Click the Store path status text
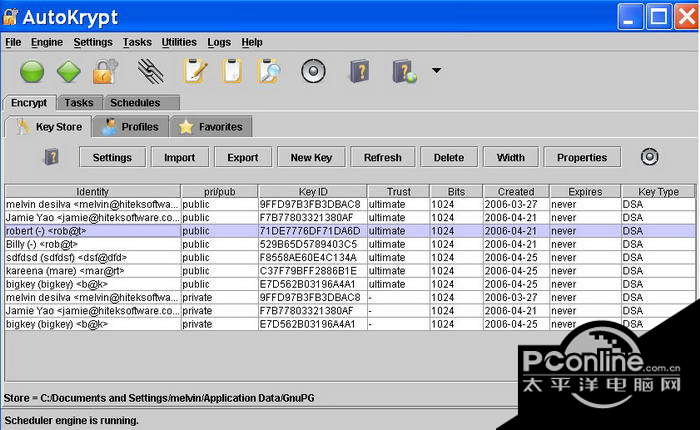700x430 pixels. (159, 398)
